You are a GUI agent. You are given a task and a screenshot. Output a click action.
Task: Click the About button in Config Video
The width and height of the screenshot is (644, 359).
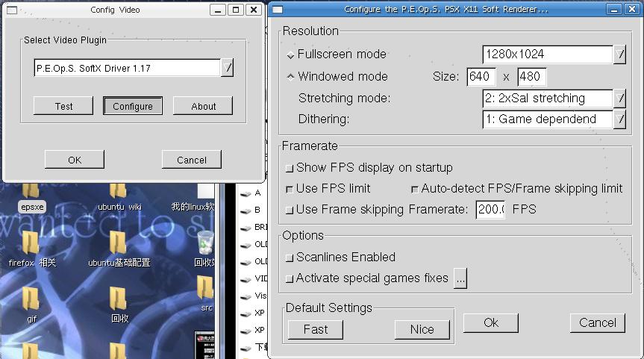(203, 106)
